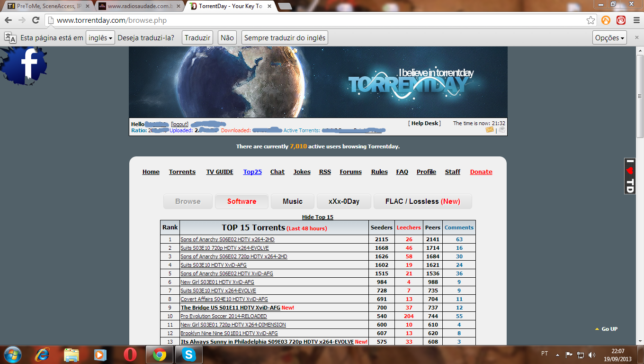
Task: Open the TV GUIDE navigation link
Action: pyautogui.click(x=220, y=172)
